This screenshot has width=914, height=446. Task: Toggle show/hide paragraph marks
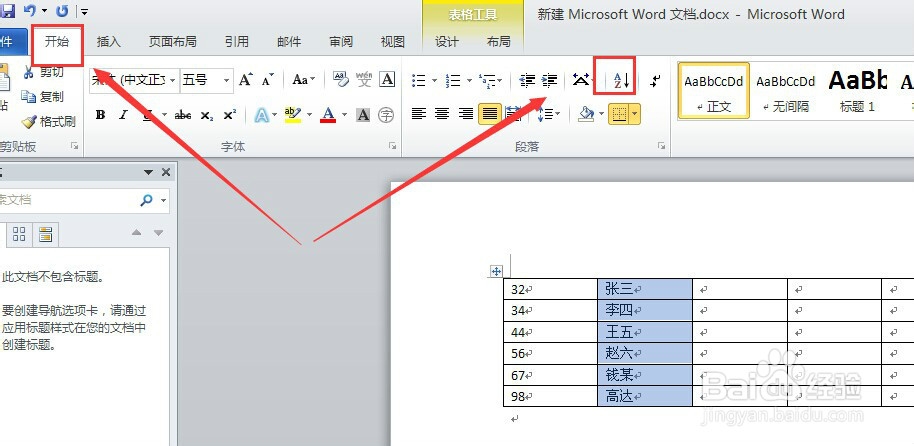pyautogui.click(x=656, y=80)
